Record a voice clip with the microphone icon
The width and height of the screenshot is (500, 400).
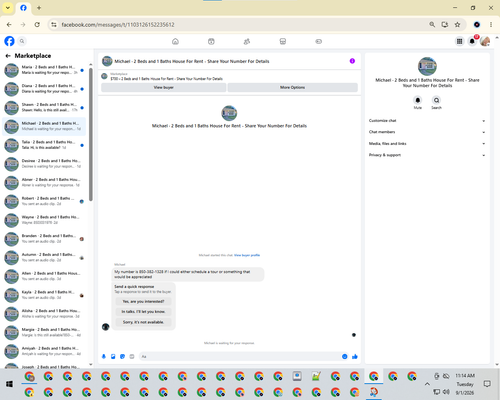(104, 356)
